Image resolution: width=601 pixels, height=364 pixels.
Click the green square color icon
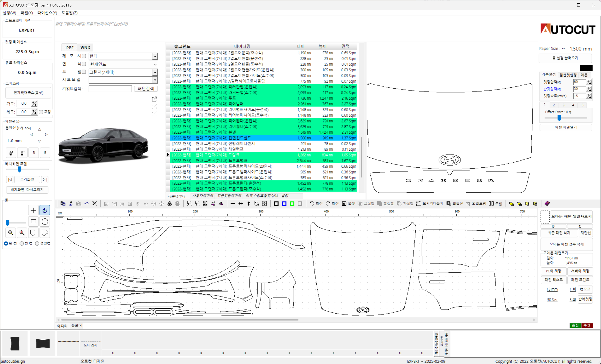(292, 204)
